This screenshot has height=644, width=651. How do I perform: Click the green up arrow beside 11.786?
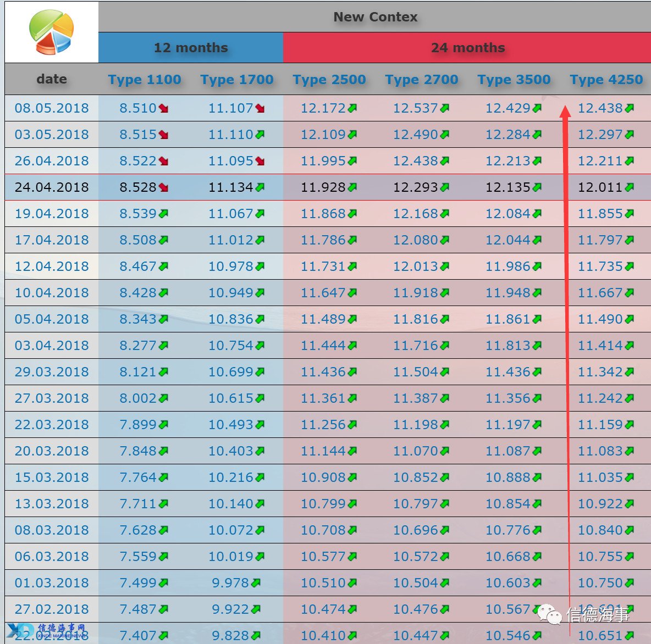coord(352,240)
